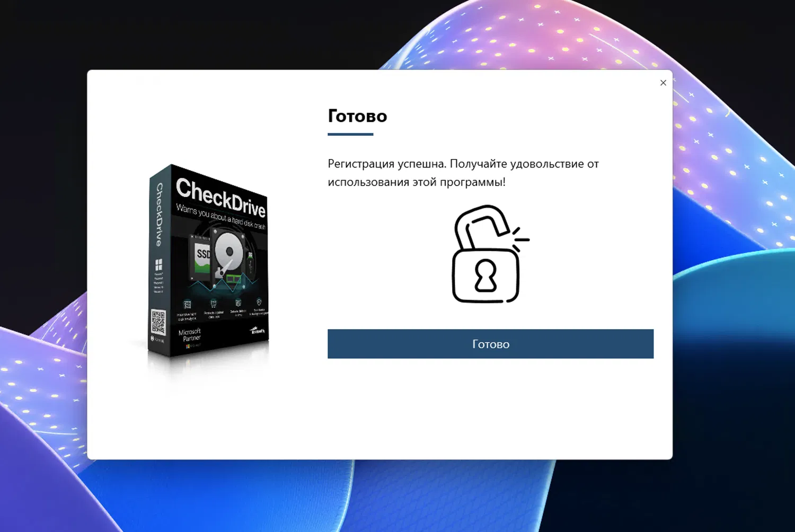Click the open padlock icon
Viewport: 795px width, 532px height.
tap(490, 254)
